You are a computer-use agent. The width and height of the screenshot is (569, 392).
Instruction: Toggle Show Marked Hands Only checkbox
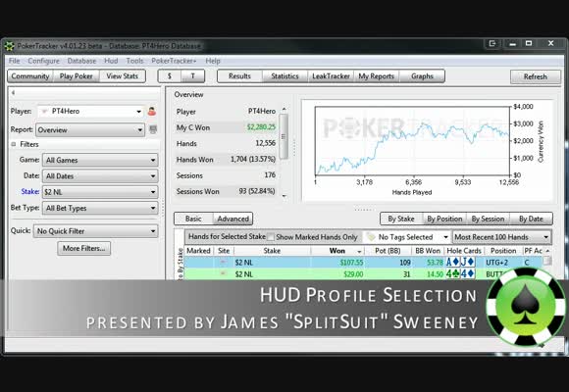271,237
